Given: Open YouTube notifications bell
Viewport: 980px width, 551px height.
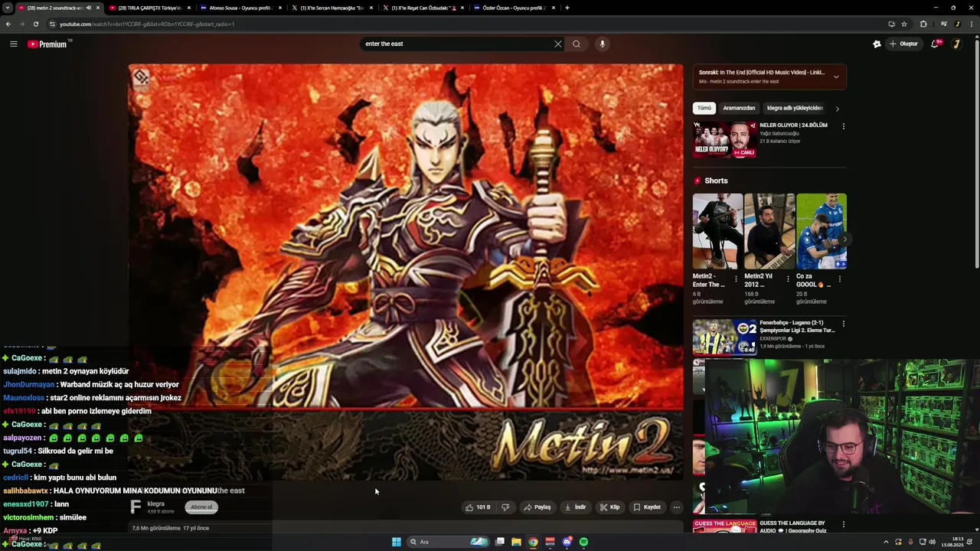Looking at the screenshot, I should coord(935,44).
